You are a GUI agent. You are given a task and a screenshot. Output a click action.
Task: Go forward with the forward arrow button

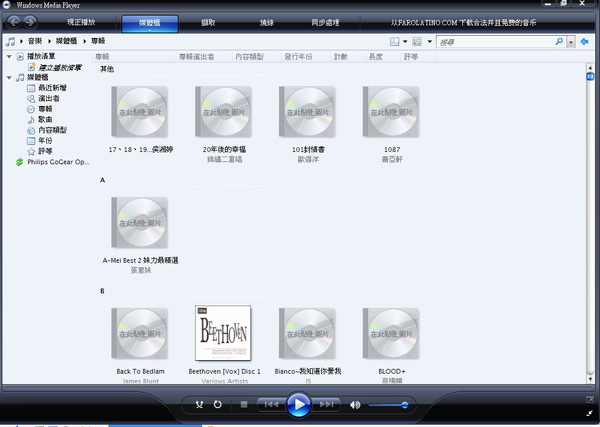30,22
